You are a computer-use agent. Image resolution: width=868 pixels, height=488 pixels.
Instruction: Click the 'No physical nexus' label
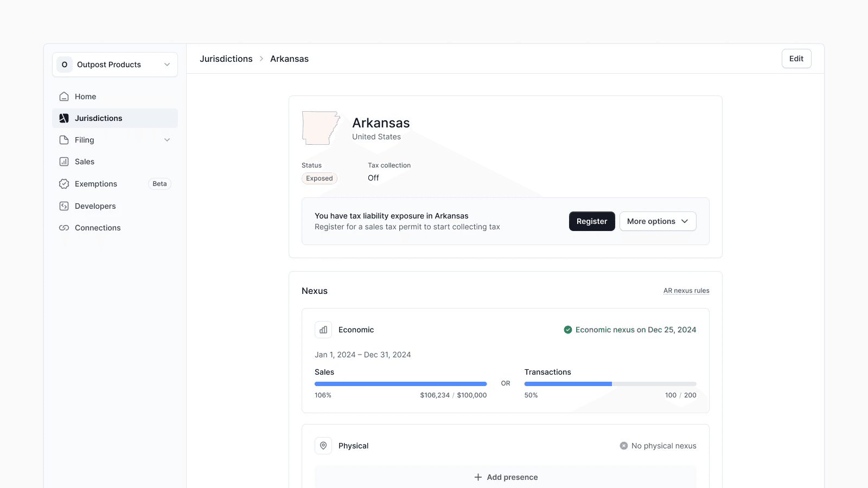(664, 446)
